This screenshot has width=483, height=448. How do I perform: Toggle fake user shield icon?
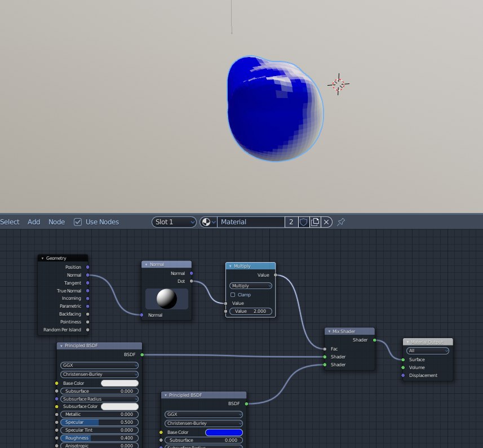pyautogui.click(x=303, y=222)
